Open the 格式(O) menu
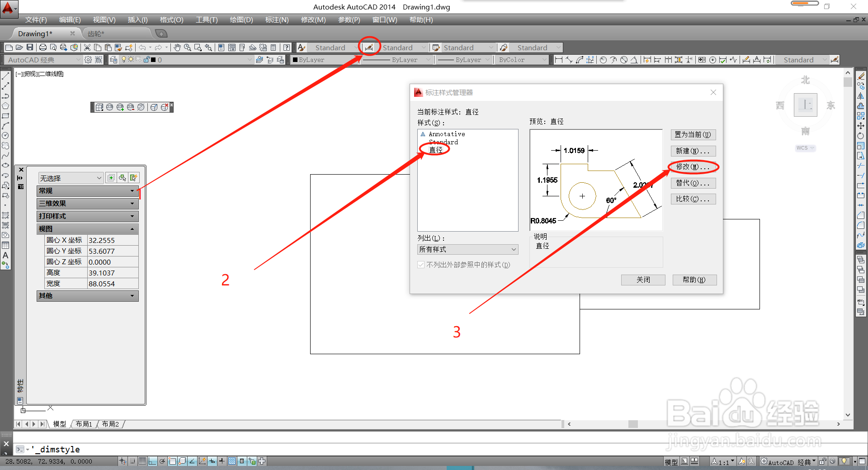 (171, 20)
